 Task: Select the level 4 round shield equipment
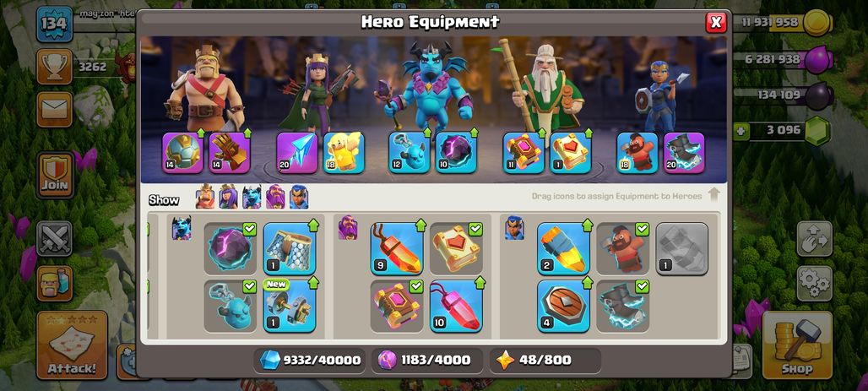click(x=563, y=306)
